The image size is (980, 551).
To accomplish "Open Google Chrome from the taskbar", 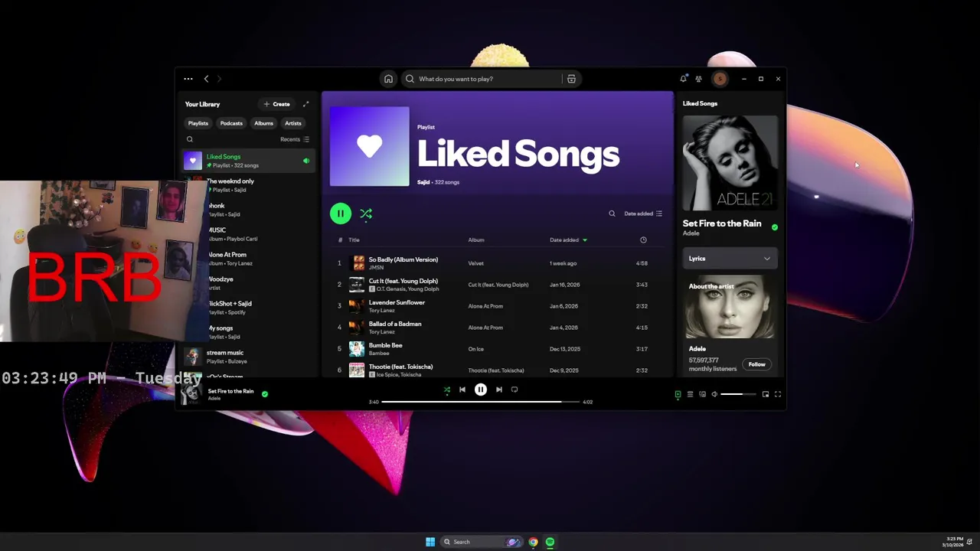I will 534,542.
